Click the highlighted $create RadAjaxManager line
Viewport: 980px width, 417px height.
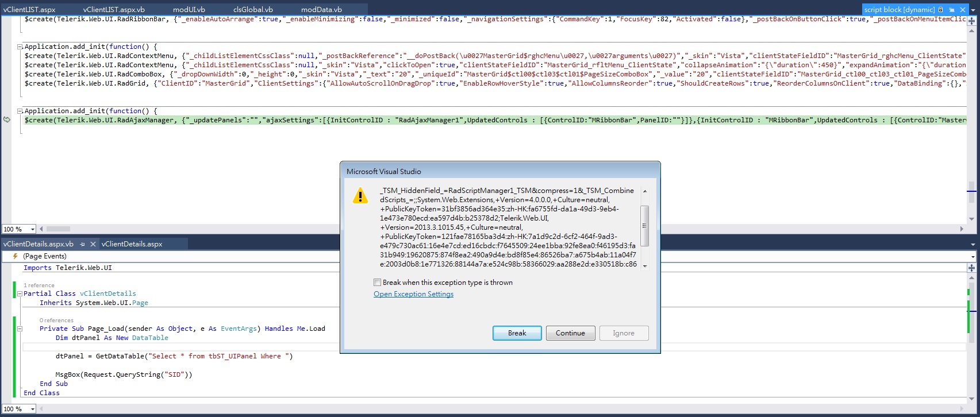tap(495, 120)
